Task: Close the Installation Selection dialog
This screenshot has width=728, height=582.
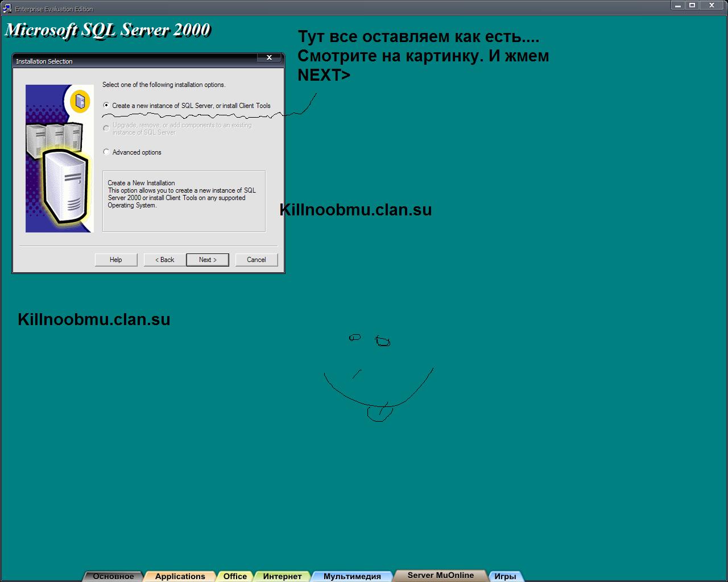Action: point(269,58)
